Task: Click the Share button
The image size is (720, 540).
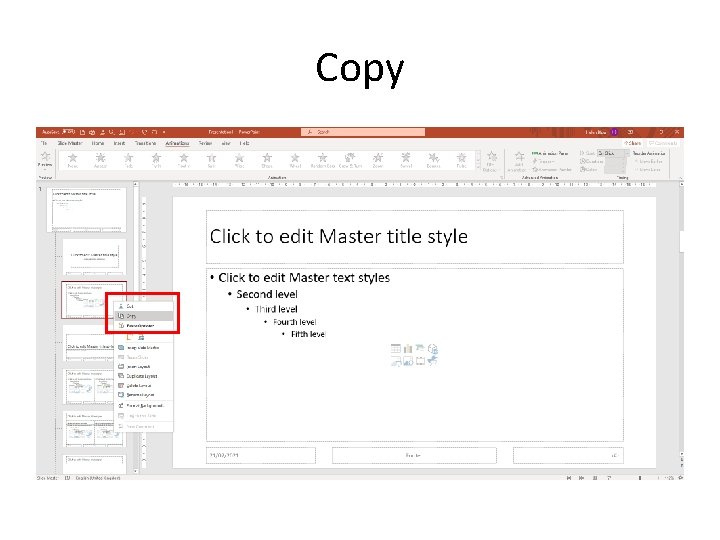Action: (x=633, y=143)
